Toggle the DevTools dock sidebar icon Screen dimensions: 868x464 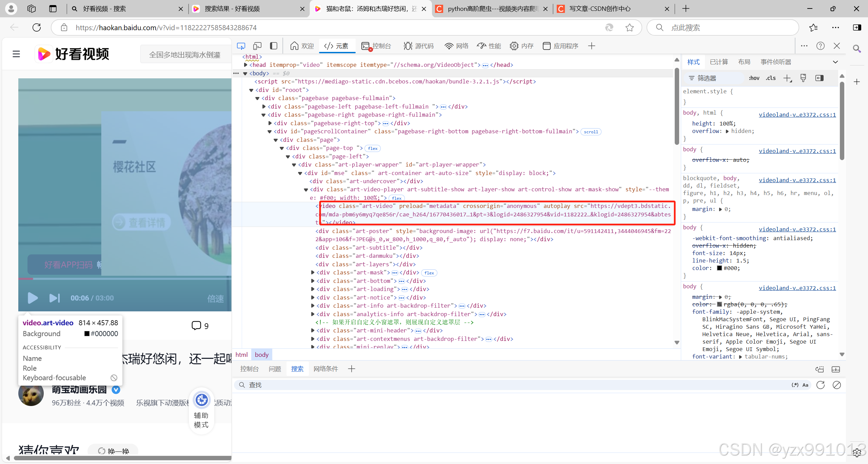[274, 46]
